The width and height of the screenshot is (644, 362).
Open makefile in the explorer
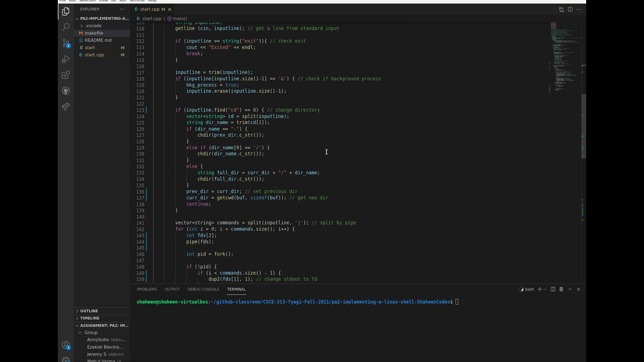pos(102,33)
